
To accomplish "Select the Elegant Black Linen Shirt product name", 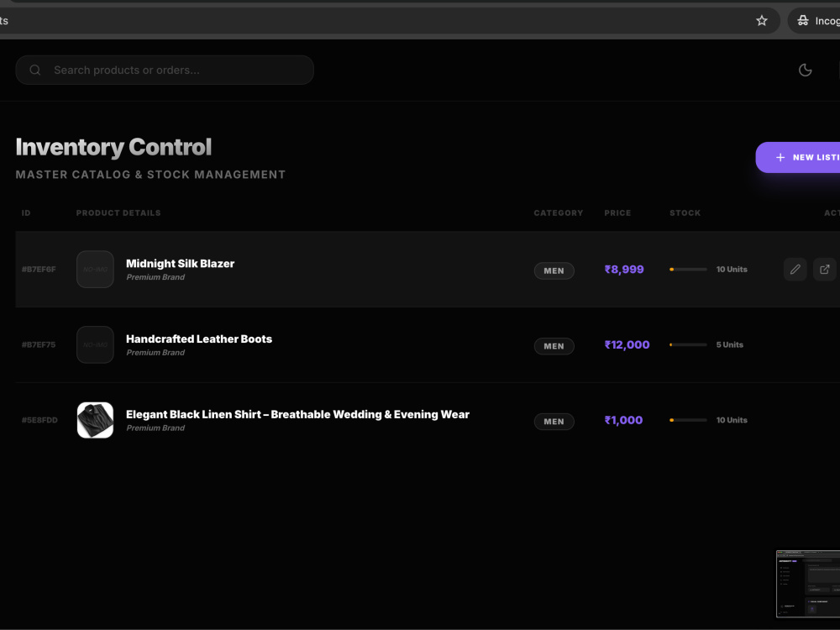I will (297, 415).
